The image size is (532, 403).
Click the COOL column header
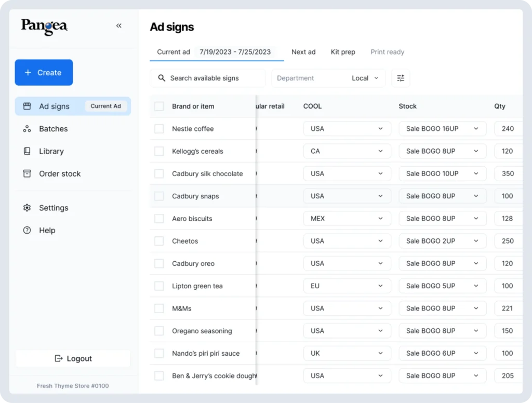coord(312,106)
